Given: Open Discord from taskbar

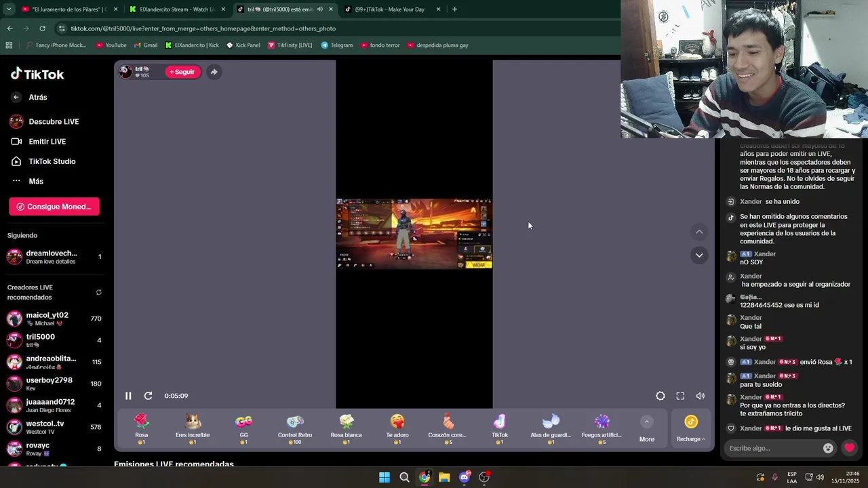Looking at the screenshot, I should (465, 477).
